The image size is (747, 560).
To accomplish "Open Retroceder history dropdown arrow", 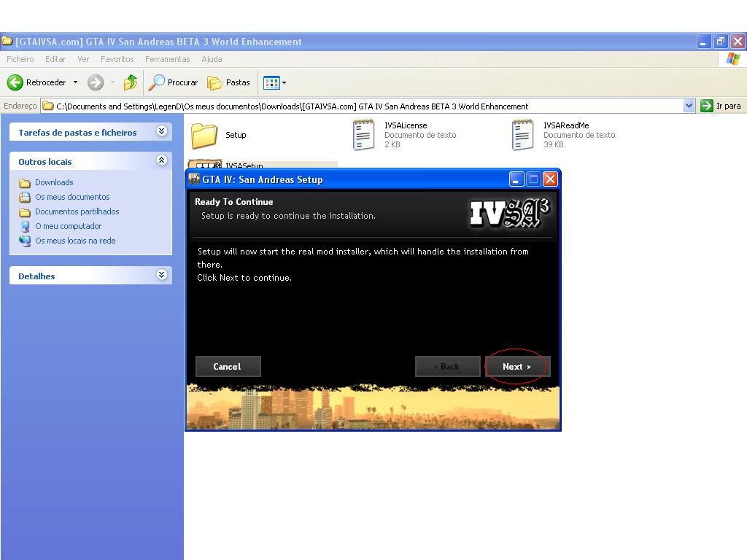I will [75, 82].
